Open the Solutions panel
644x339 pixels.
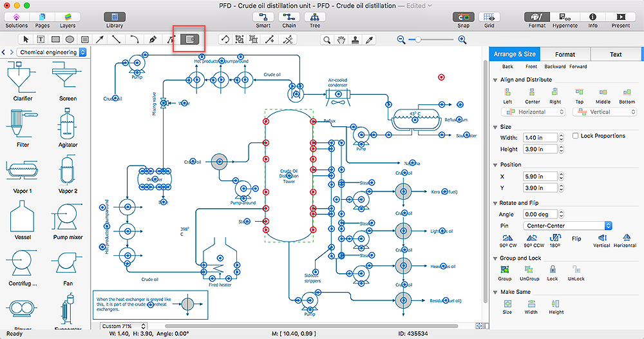(x=16, y=17)
